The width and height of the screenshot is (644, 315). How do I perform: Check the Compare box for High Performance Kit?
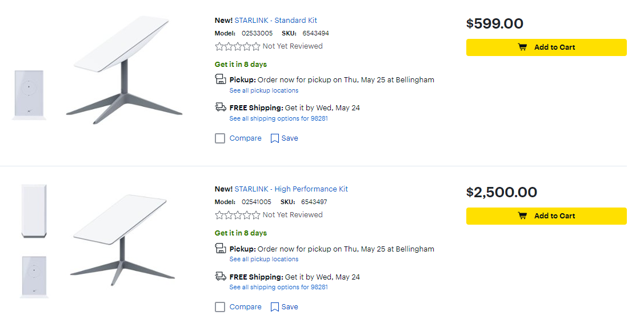click(220, 307)
